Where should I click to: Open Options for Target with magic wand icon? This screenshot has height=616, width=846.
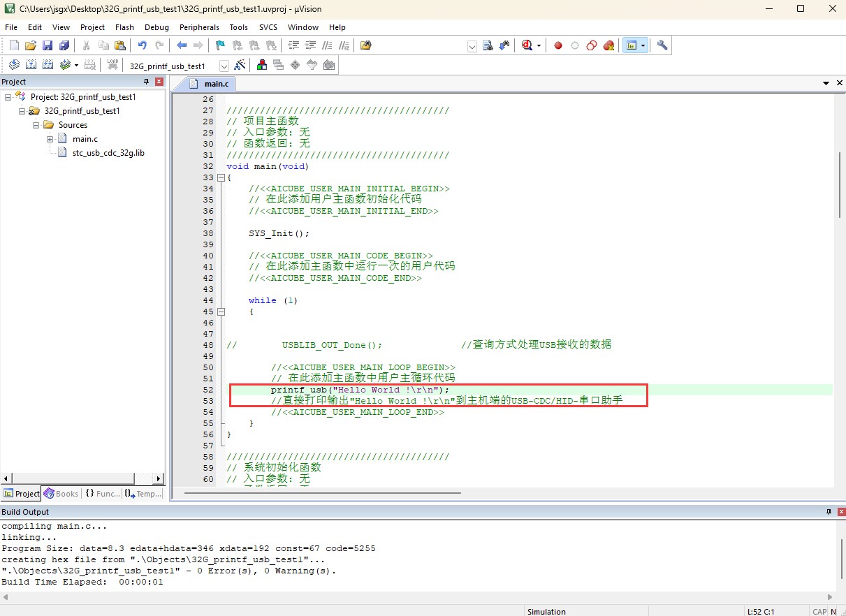tap(240, 65)
